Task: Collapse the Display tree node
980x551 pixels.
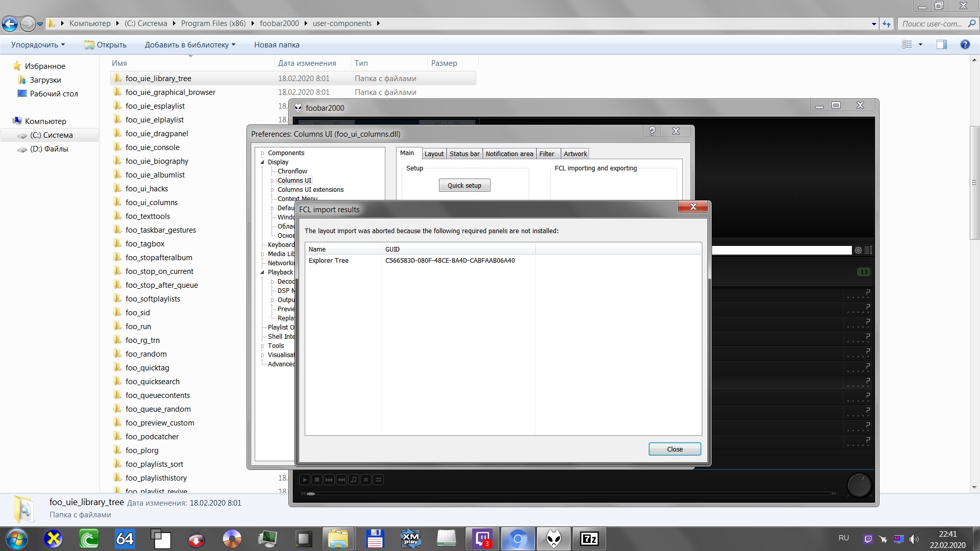Action: tap(263, 162)
